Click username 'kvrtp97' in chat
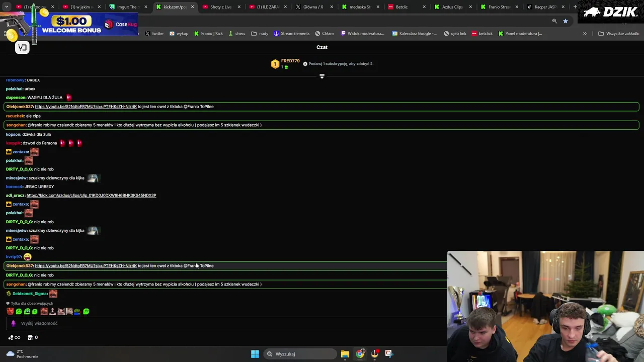The width and height of the screenshot is (644, 362). click(x=14, y=257)
